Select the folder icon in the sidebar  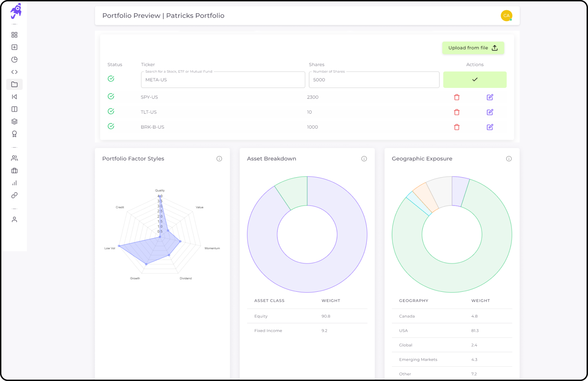[14, 84]
